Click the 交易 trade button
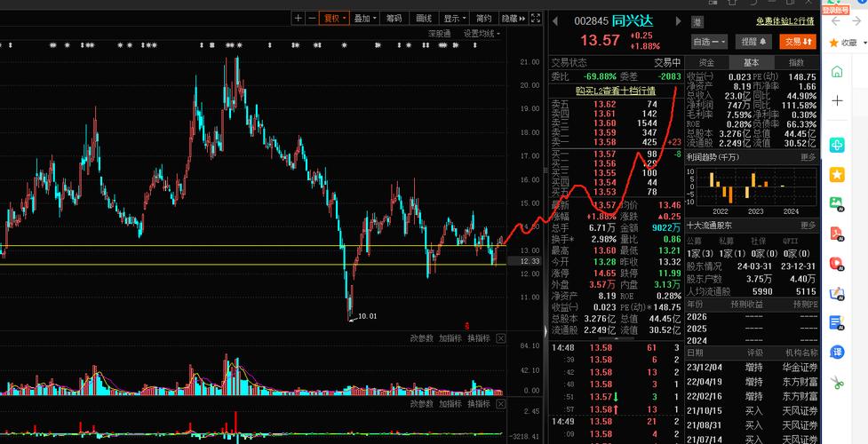868x444 pixels. (x=796, y=41)
